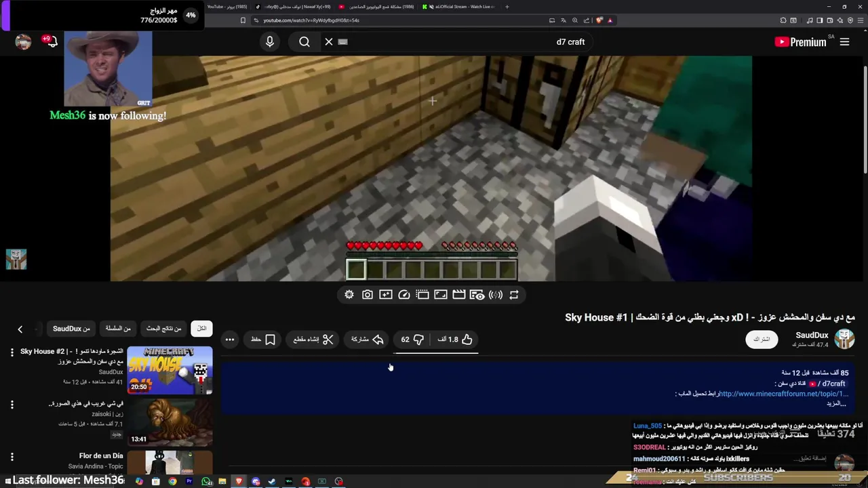Open Steam from the taskbar
This screenshot has height=488, width=868.
272,482
